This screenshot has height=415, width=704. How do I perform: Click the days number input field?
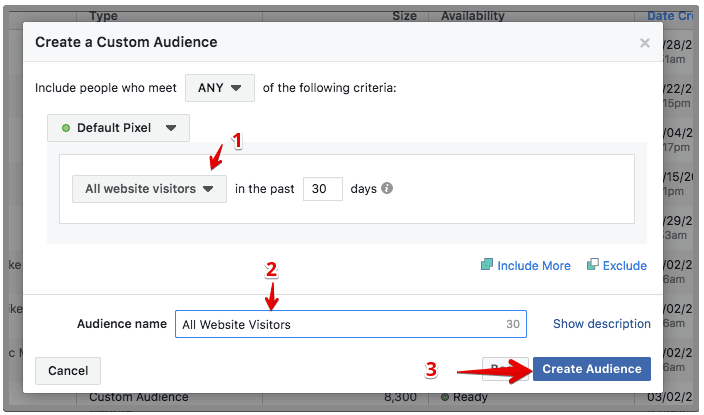point(323,189)
